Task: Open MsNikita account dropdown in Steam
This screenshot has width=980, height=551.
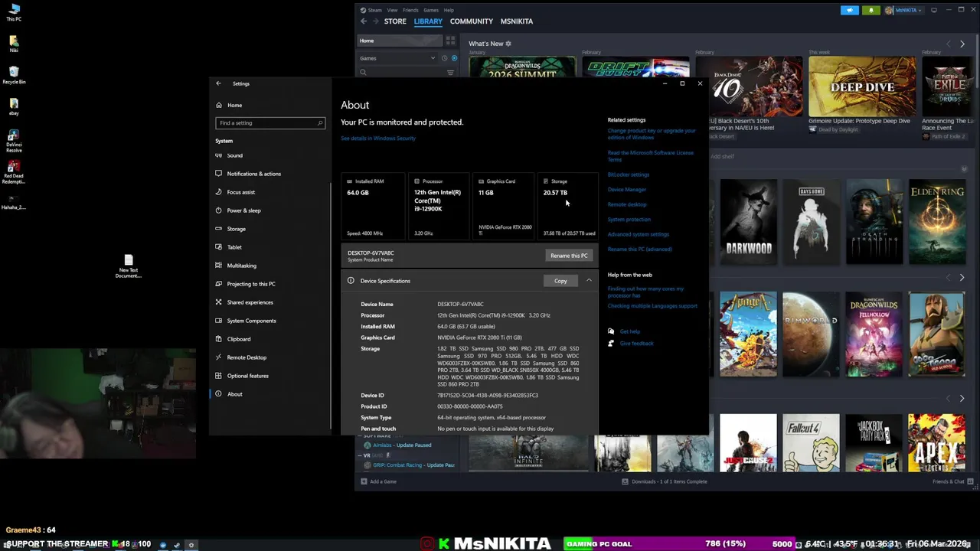Action: [x=904, y=10]
